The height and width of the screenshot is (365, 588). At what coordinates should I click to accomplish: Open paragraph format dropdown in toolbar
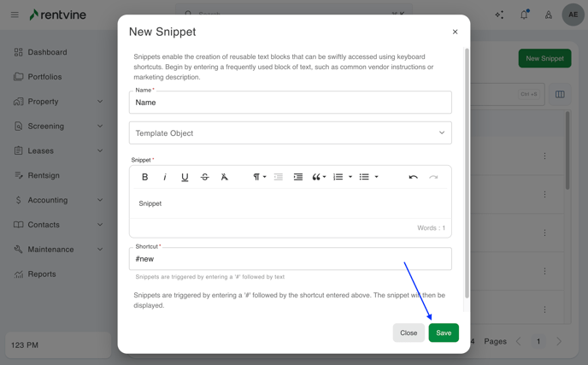tap(259, 177)
